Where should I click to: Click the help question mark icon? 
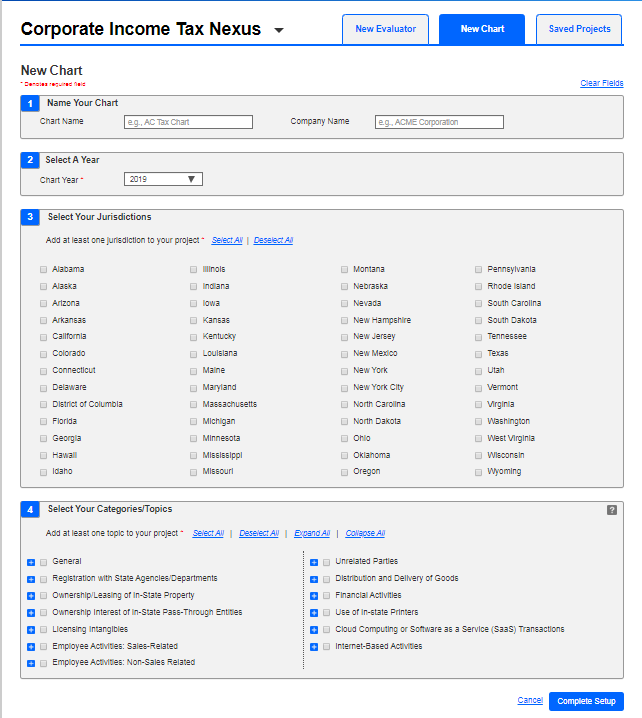[x=611, y=510]
